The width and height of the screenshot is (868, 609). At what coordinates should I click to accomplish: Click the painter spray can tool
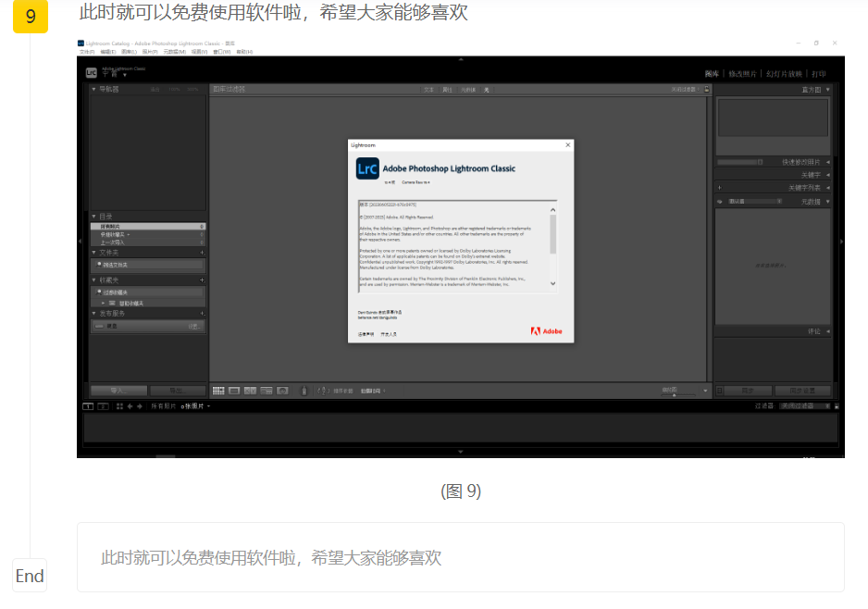304,391
